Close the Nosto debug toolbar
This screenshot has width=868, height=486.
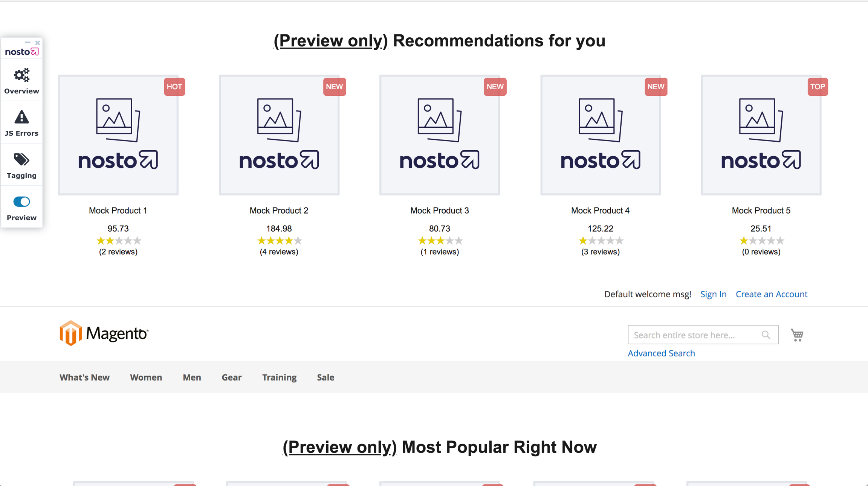[x=38, y=43]
